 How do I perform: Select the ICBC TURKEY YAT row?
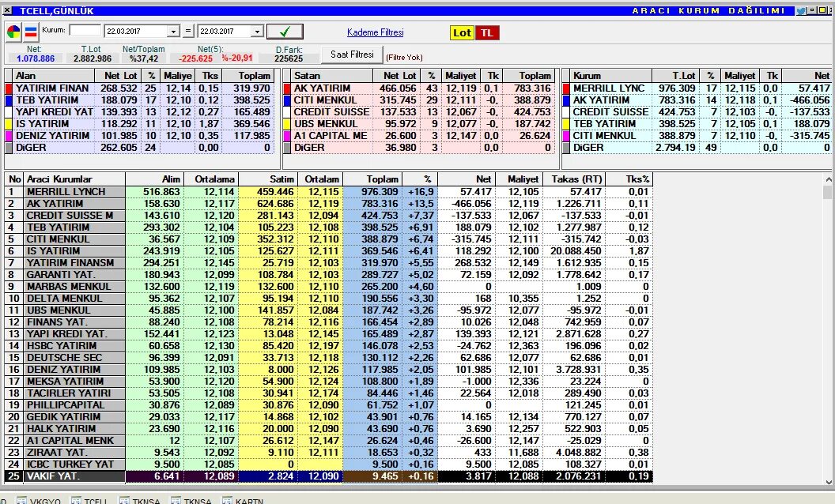click(329, 464)
